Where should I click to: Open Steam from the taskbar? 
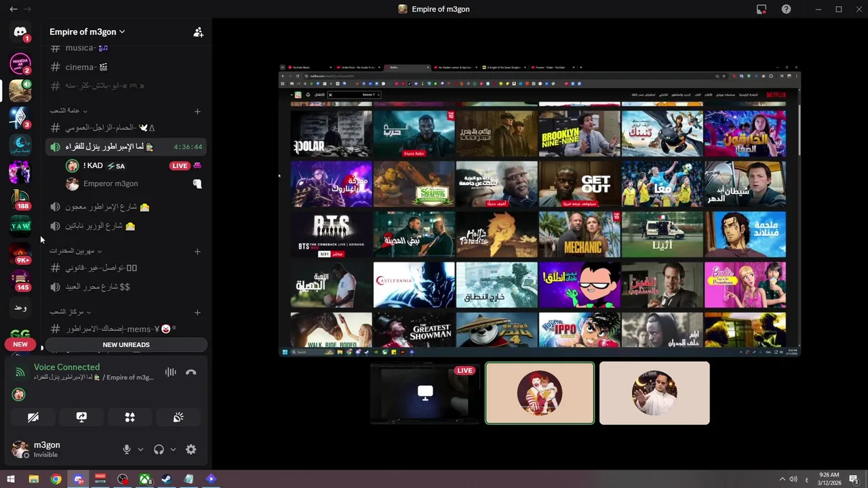[166, 479]
